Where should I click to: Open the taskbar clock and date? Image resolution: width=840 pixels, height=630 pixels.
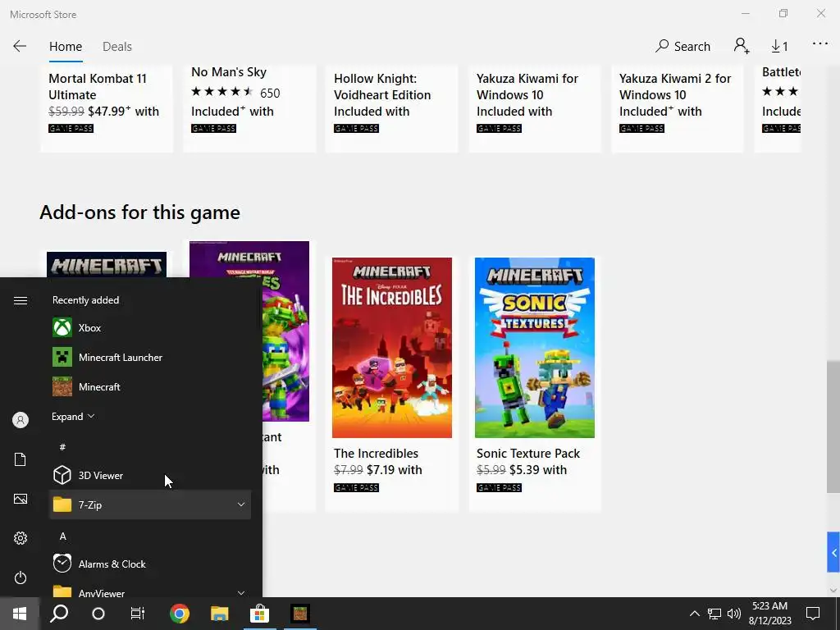tap(769, 614)
